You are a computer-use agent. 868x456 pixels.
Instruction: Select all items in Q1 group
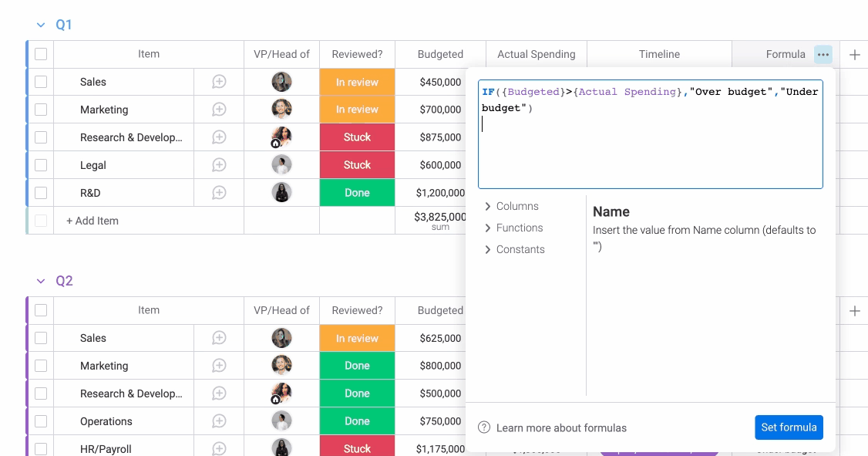point(41,54)
